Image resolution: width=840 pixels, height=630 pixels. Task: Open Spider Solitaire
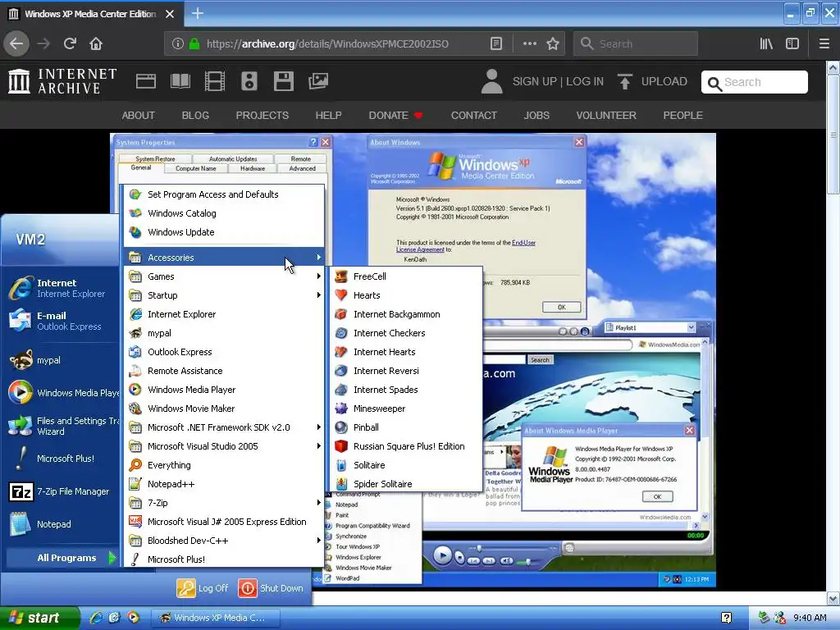coord(407,484)
